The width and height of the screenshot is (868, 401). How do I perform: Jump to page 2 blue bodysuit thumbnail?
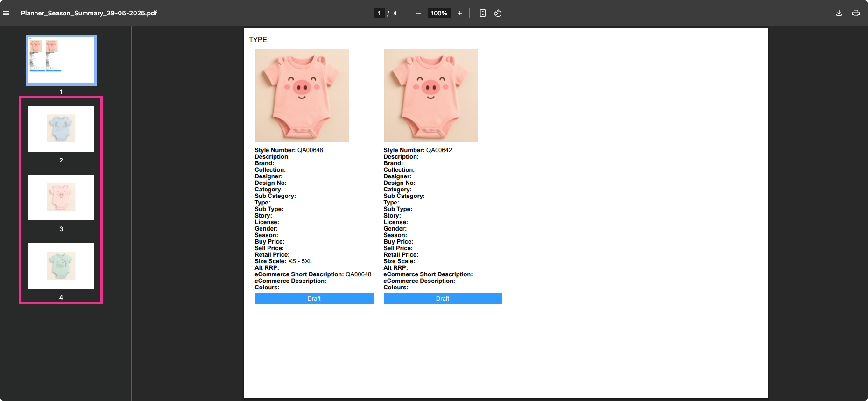[61, 129]
